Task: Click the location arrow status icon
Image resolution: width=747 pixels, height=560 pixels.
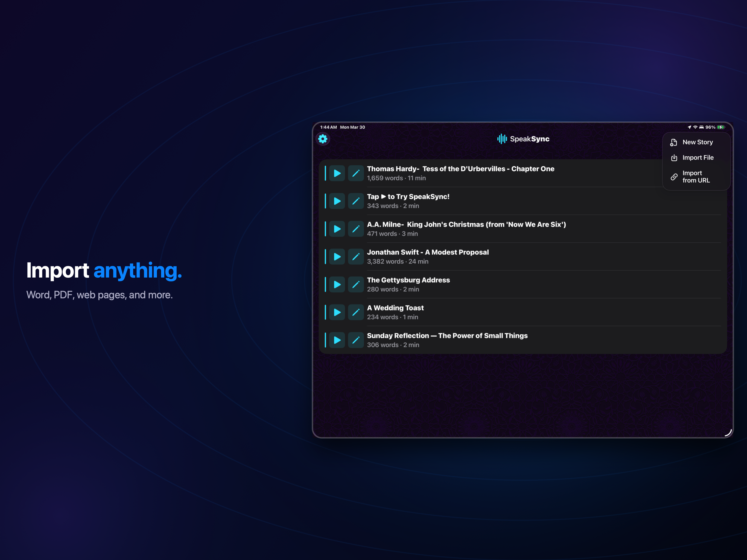Action: pyautogui.click(x=689, y=127)
